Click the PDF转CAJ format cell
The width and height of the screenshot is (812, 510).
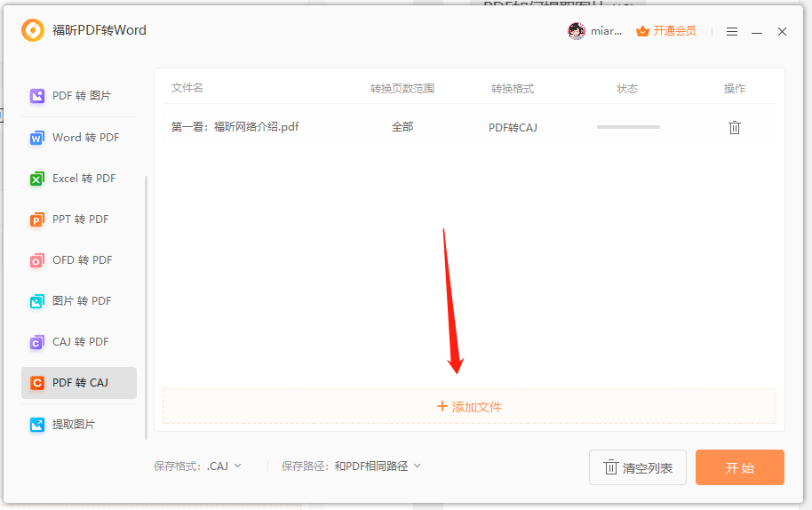513,127
